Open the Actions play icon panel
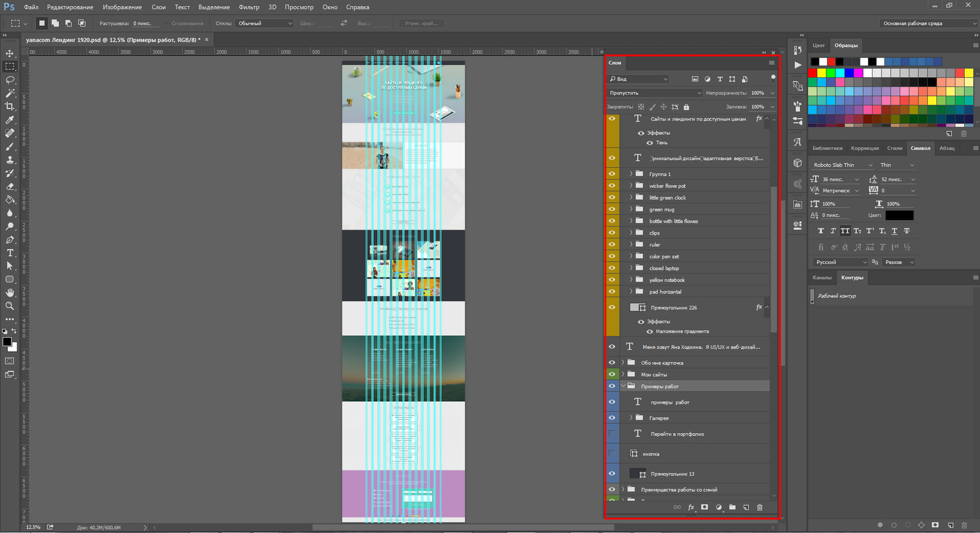Image resolution: width=980 pixels, height=533 pixels. (797, 65)
